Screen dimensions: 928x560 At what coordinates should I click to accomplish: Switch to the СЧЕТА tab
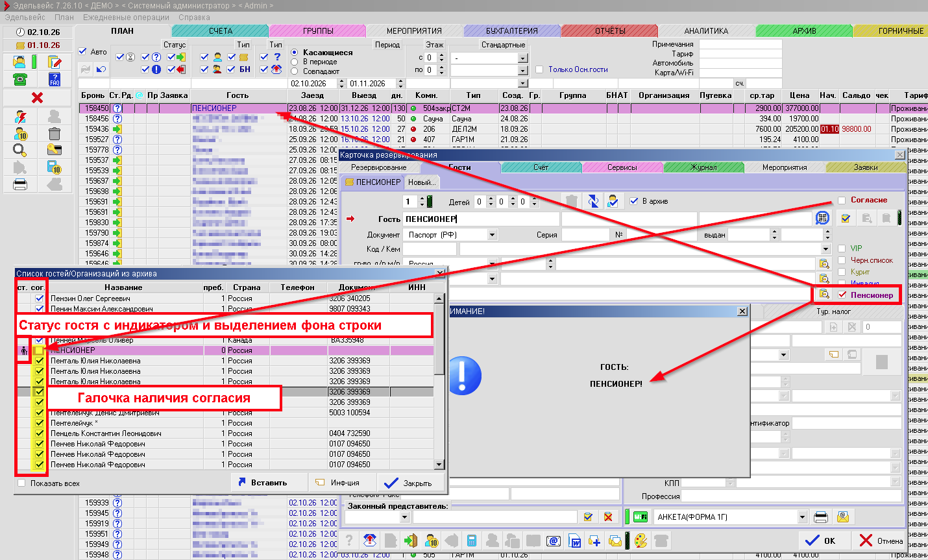click(x=221, y=30)
